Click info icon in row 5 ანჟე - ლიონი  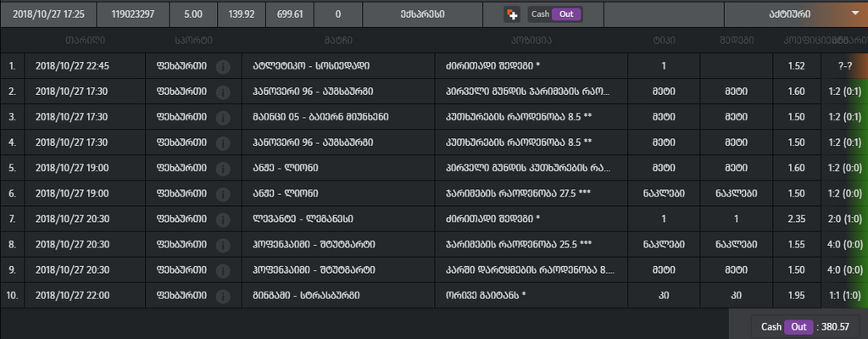223,169
